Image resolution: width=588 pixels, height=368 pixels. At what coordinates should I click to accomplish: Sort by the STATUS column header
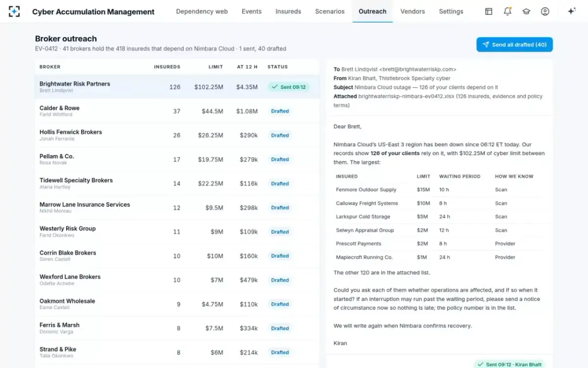[x=278, y=67]
